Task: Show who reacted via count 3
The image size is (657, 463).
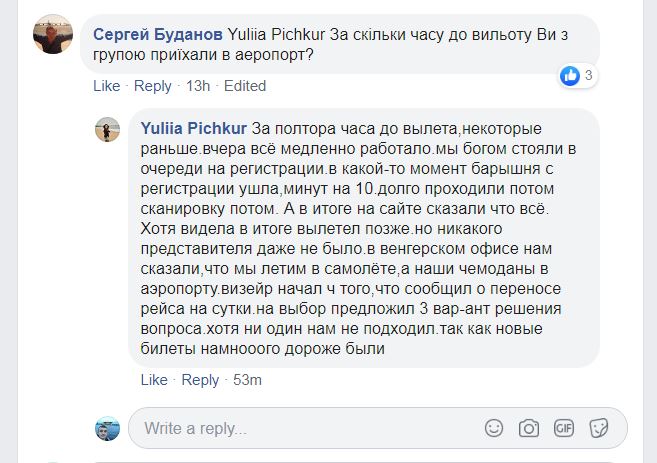Action: pos(589,75)
